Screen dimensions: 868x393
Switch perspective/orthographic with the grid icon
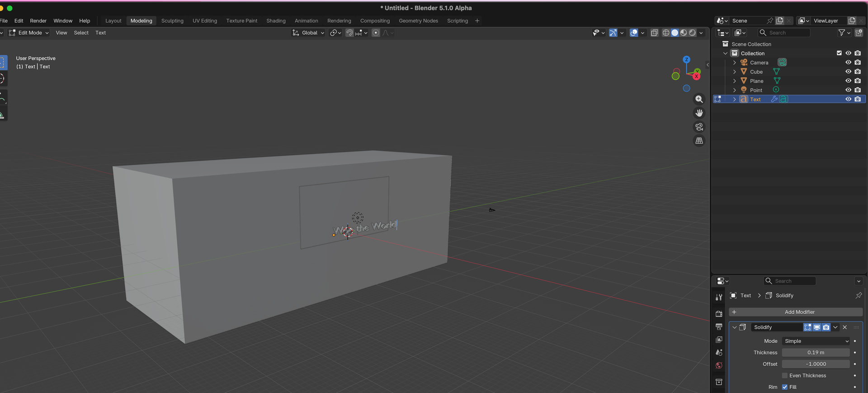[x=699, y=141]
